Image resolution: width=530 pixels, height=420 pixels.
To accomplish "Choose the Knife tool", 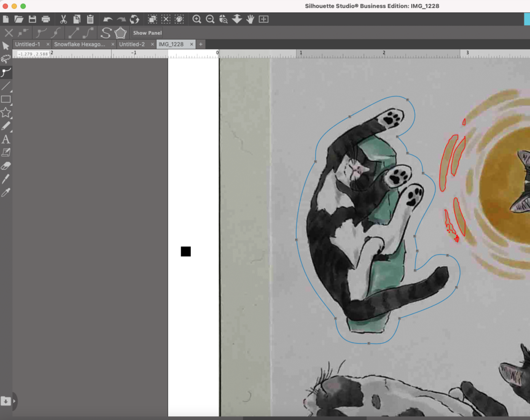I will pyautogui.click(x=6, y=179).
